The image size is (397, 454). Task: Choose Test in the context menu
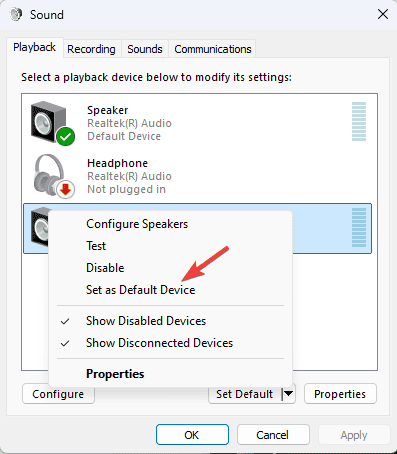[x=96, y=246]
